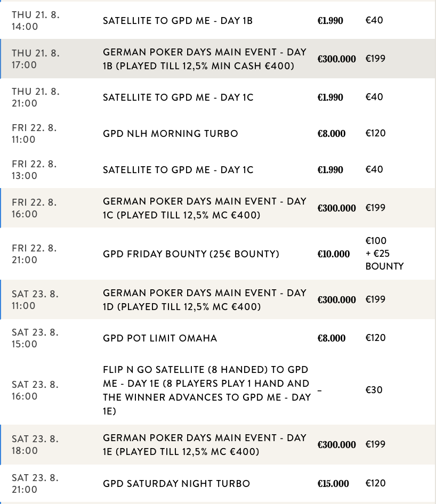Click the Satellite to GPD ME Day 1B row

(177, 21)
